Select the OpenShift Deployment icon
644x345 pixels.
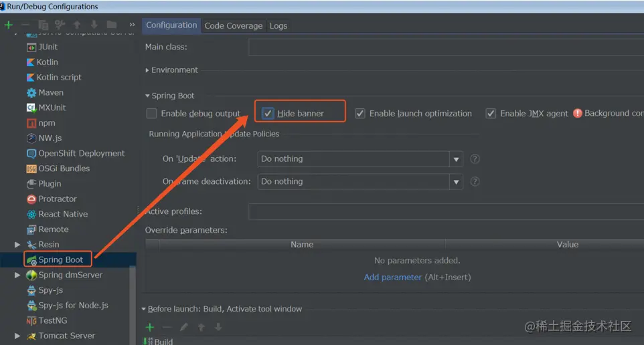tap(31, 153)
